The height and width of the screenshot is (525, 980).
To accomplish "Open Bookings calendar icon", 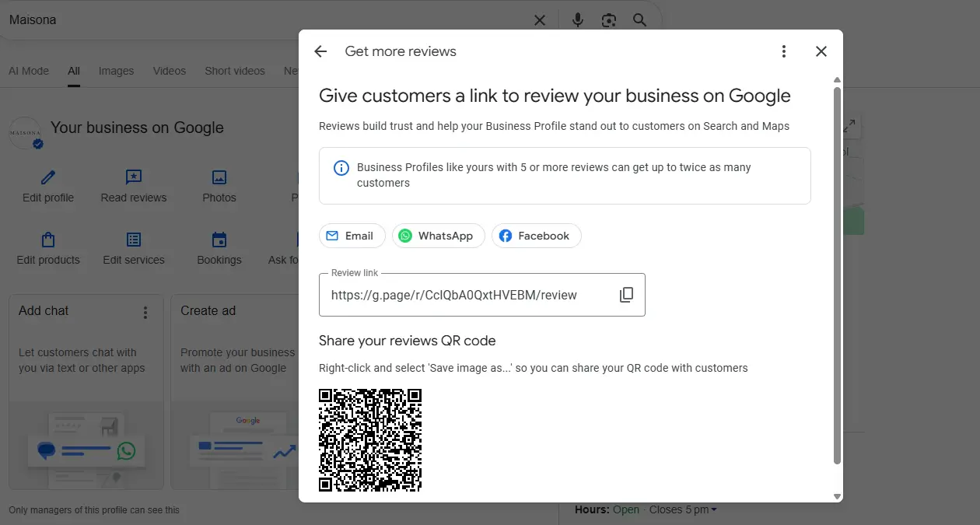I will pyautogui.click(x=219, y=240).
